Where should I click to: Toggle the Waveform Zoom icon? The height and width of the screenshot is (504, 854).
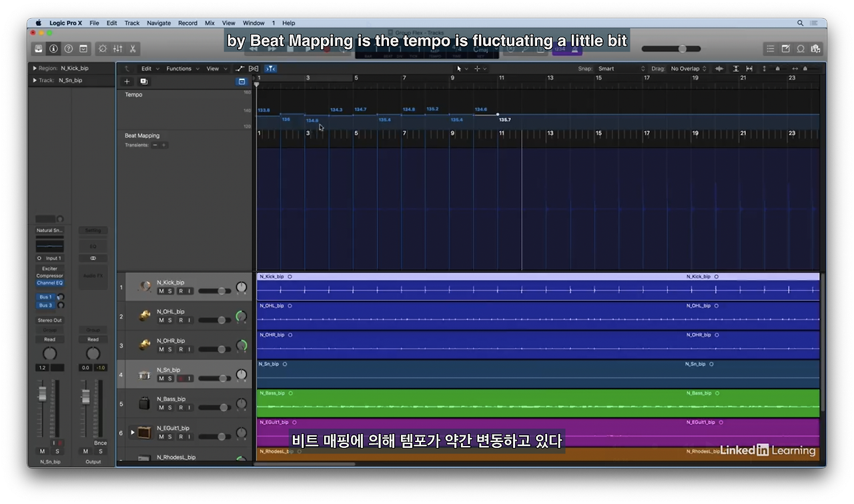click(719, 69)
